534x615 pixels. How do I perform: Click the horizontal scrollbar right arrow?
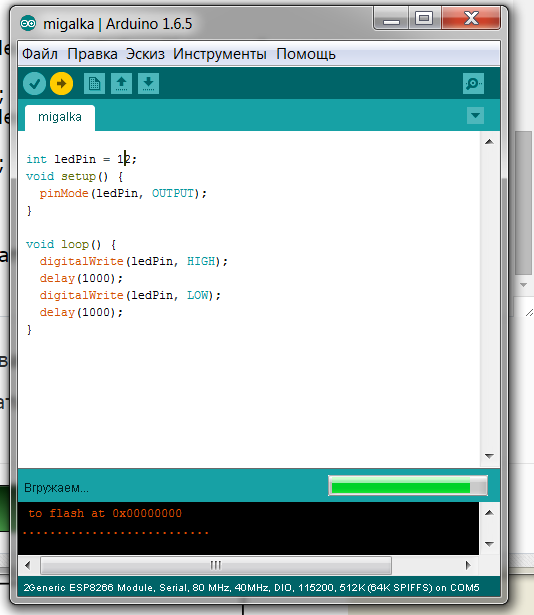coord(468,565)
